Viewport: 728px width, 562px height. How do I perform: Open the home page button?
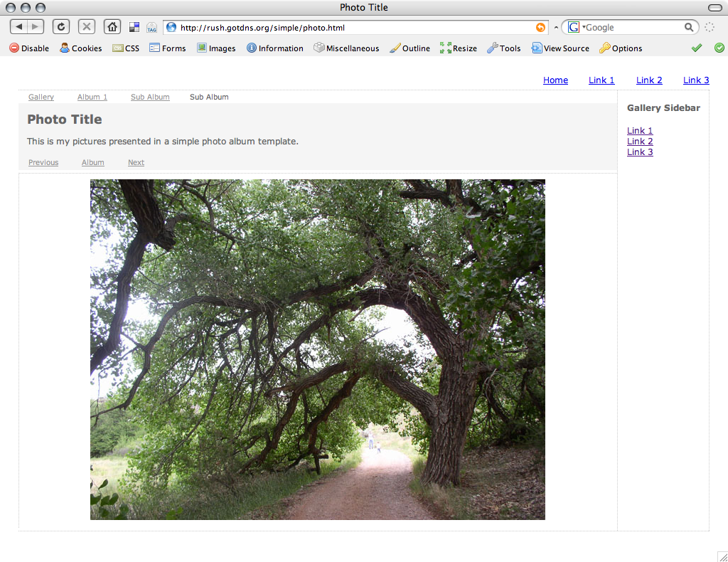[112, 27]
